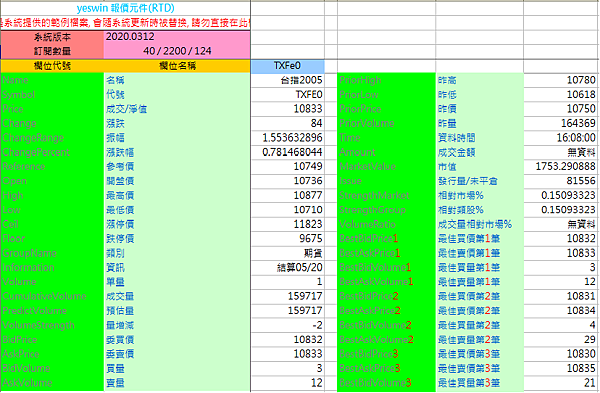Image resolution: width=600 pixels, height=393 pixels.
Task: Click the 系統版本 label cell
Action: [52, 37]
